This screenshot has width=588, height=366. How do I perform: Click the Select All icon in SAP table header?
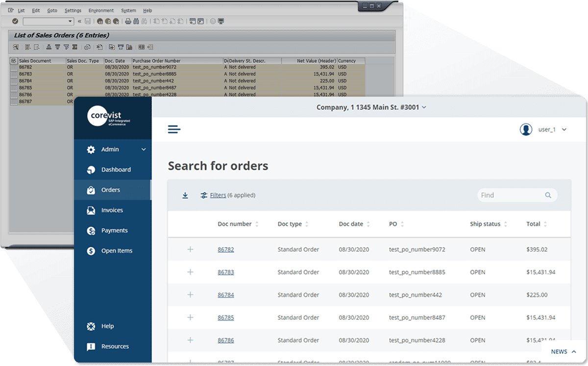coord(13,61)
